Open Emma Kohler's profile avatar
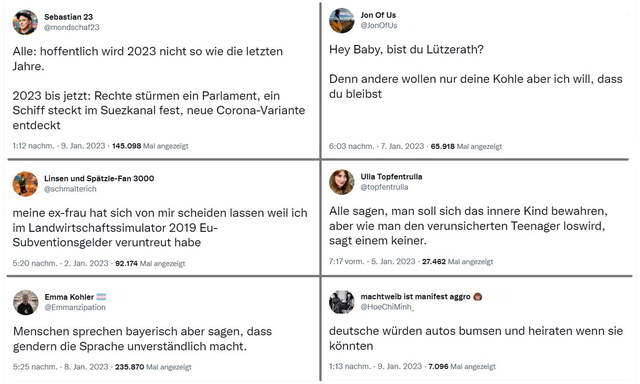This screenshot has height=384, width=640. 25,302
